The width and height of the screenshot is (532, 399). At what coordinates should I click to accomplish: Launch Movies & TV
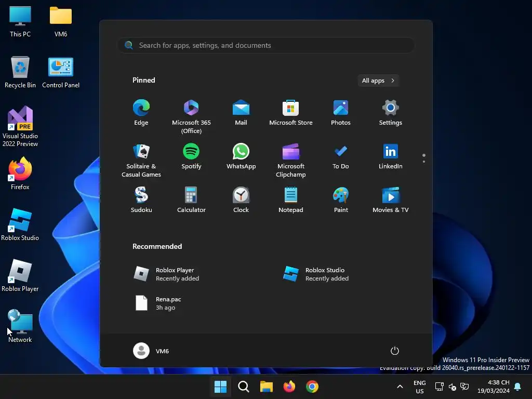pyautogui.click(x=391, y=200)
